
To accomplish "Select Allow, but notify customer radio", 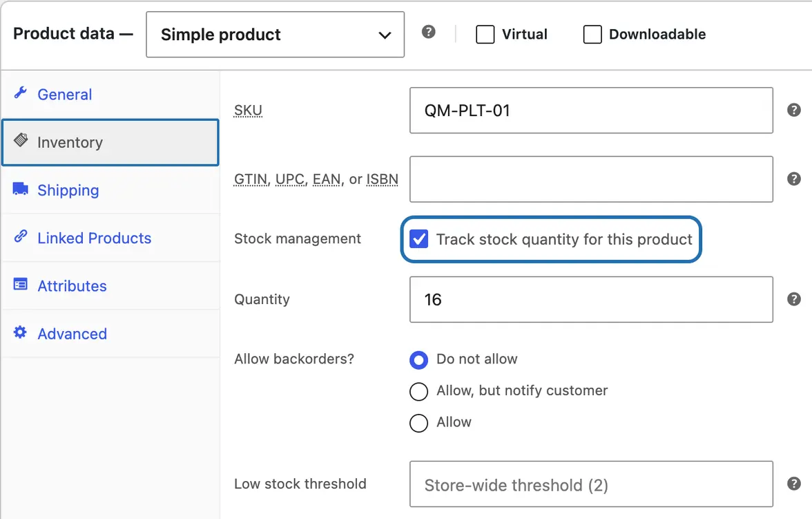I will pos(419,391).
